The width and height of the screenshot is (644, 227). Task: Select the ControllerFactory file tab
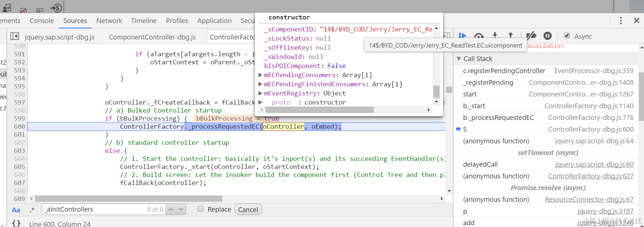point(232,37)
